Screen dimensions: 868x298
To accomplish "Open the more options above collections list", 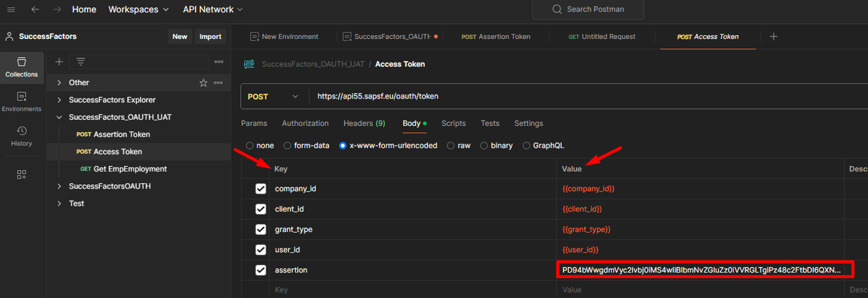I will point(219,61).
